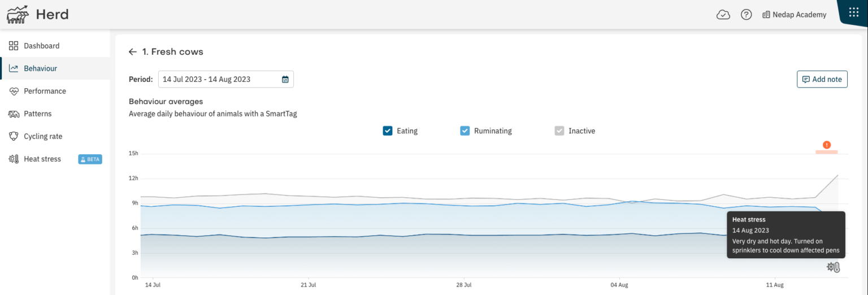Click the Add note button

coord(822,79)
